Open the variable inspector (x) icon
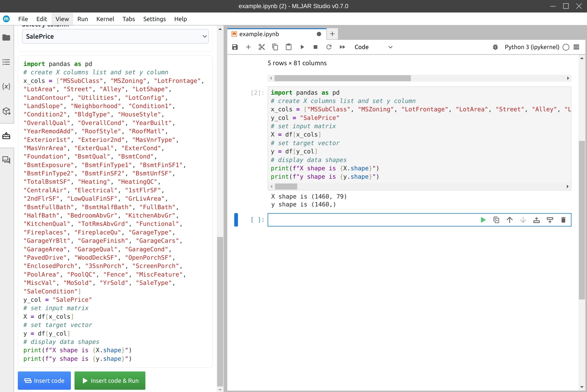Screen dimensions: 587x392 tap(6, 87)
